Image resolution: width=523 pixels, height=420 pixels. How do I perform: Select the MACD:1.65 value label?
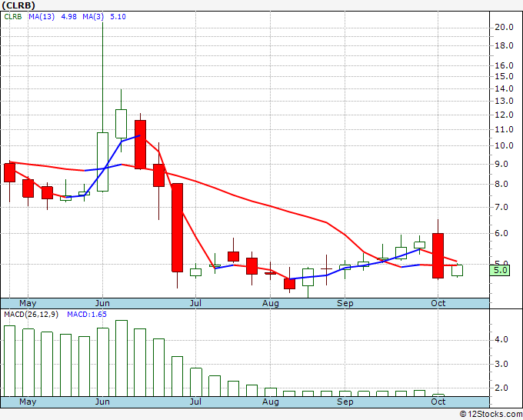coord(85,315)
